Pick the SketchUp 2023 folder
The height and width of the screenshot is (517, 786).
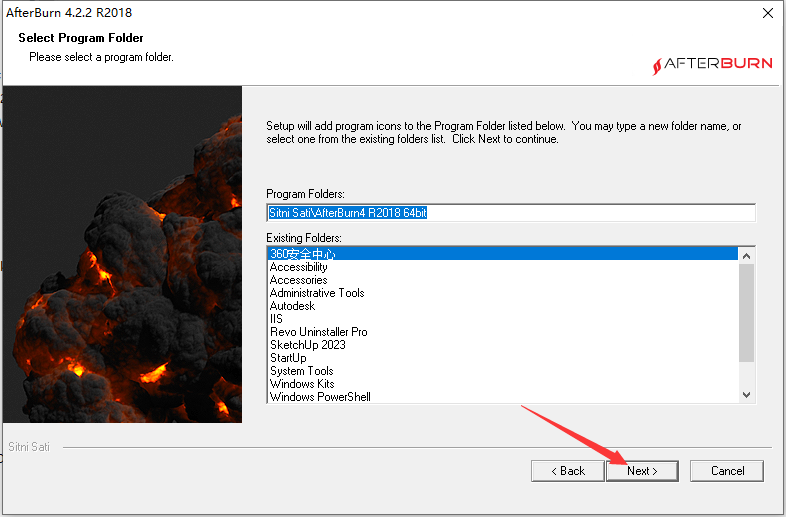(503, 345)
